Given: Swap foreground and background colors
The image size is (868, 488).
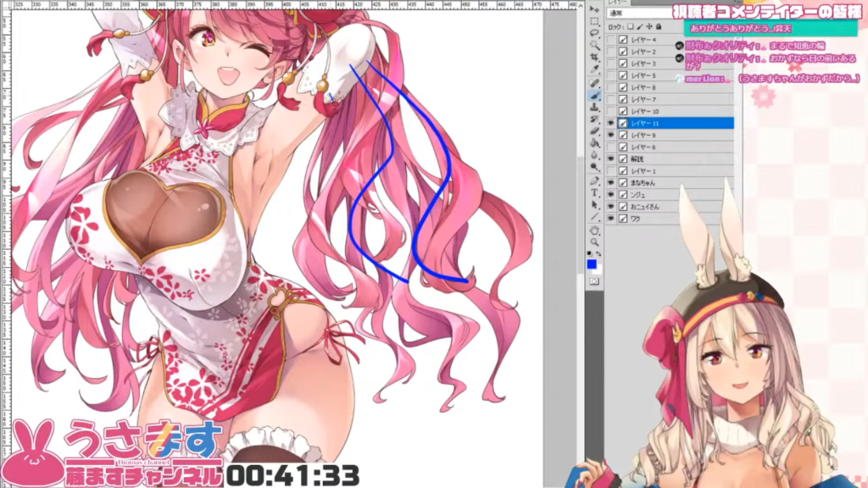Looking at the screenshot, I should tap(598, 254).
